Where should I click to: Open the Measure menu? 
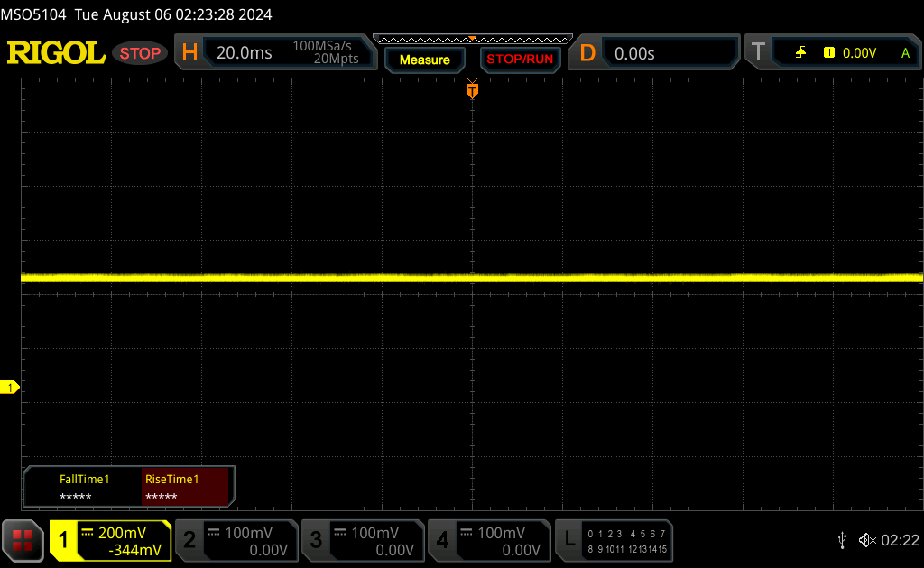[x=424, y=60]
